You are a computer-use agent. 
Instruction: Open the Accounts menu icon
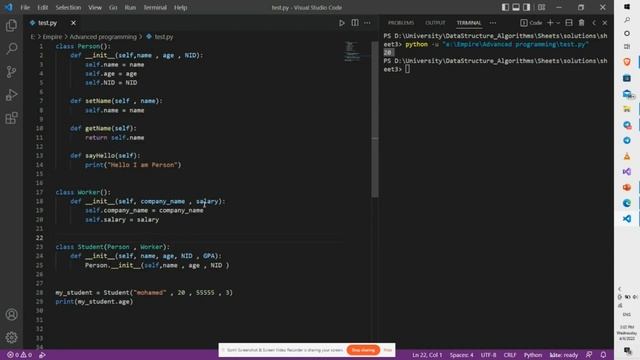click(x=11, y=314)
